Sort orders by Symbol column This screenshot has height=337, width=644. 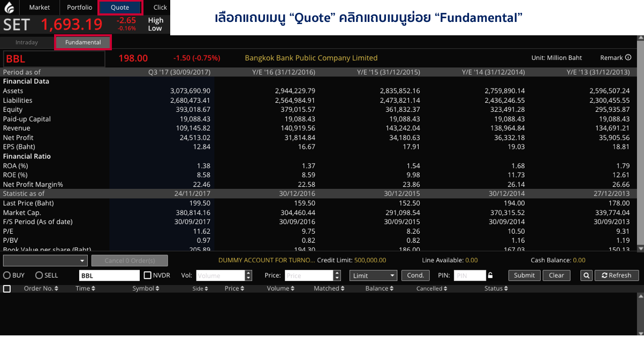tap(146, 289)
